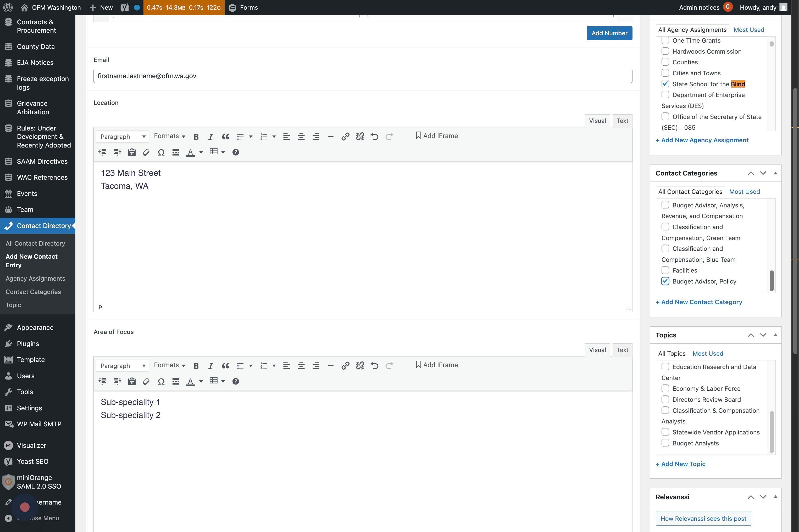Open special character (omega) in Location editor

[x=161, y=152]
